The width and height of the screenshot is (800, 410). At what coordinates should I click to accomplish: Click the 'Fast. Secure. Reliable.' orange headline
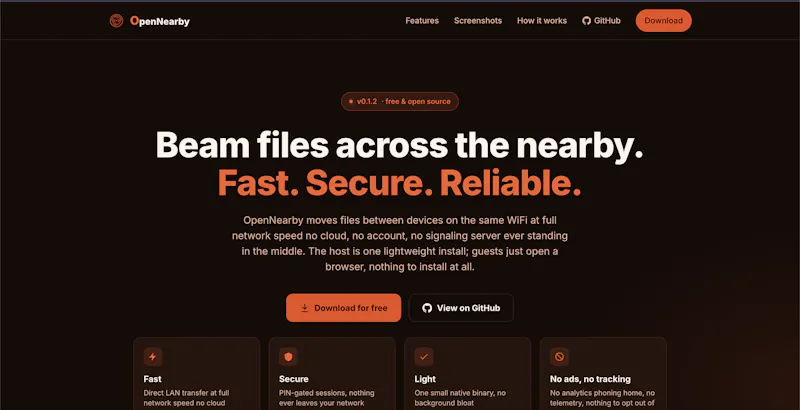point(399,183)
